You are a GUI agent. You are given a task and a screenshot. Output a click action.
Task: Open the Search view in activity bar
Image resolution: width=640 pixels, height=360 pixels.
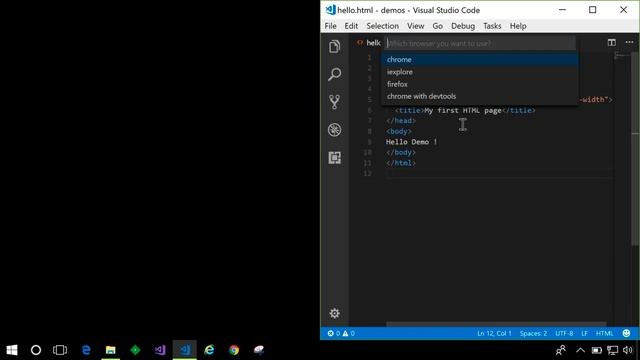coord(334,74)
